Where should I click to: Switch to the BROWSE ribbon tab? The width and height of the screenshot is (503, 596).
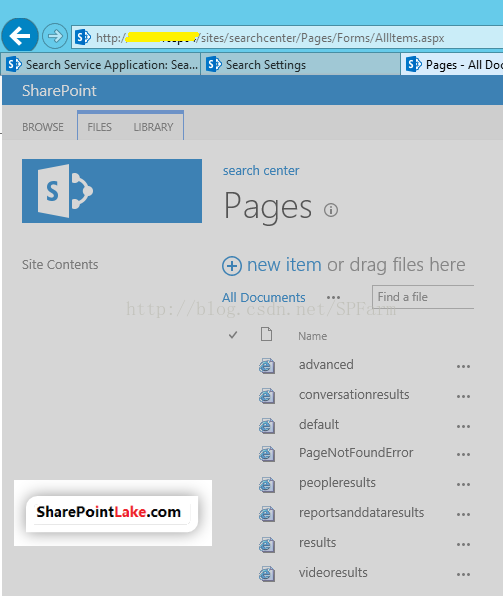click(x=43, y=127)
